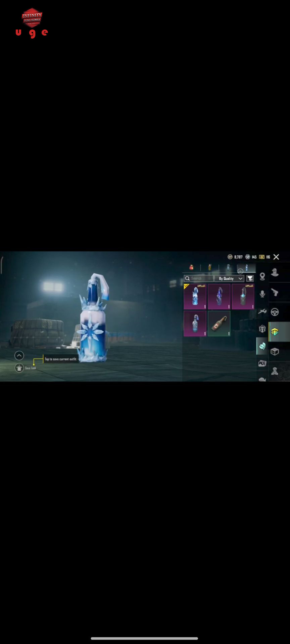Open the pistol weapons section
Image resolution: width=290 pixels, height=644 pixels.
275,292
